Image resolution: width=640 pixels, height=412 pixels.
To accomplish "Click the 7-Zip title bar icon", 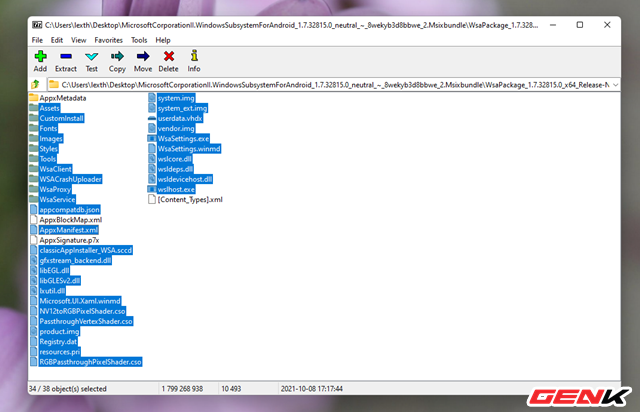I will coord(37,25).
